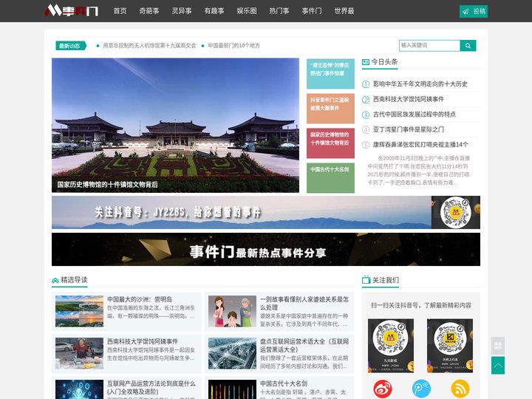Image resolution: width=532 pixels, height=399 pixels.
Task: Open the yellow RSS feed icon
Action: point(460,389)
